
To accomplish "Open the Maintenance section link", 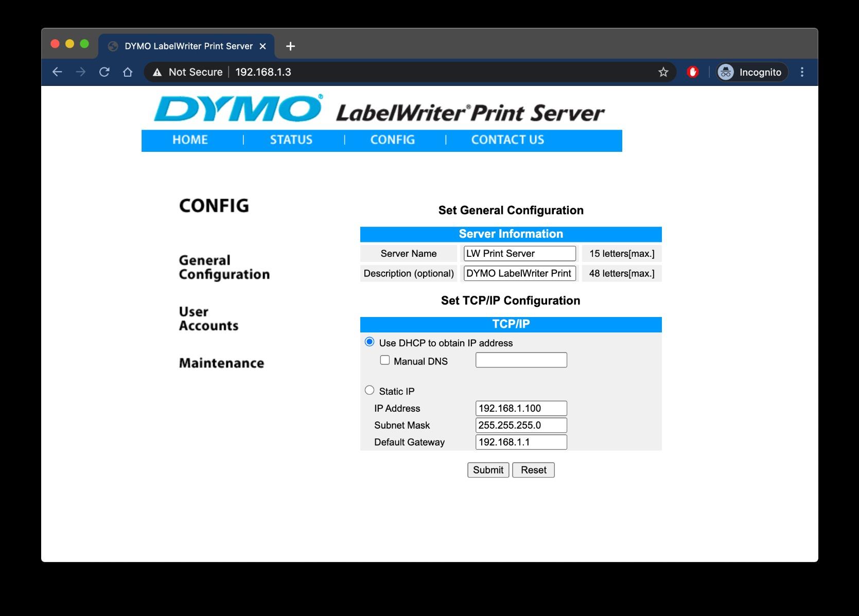I will click(221, 363).
